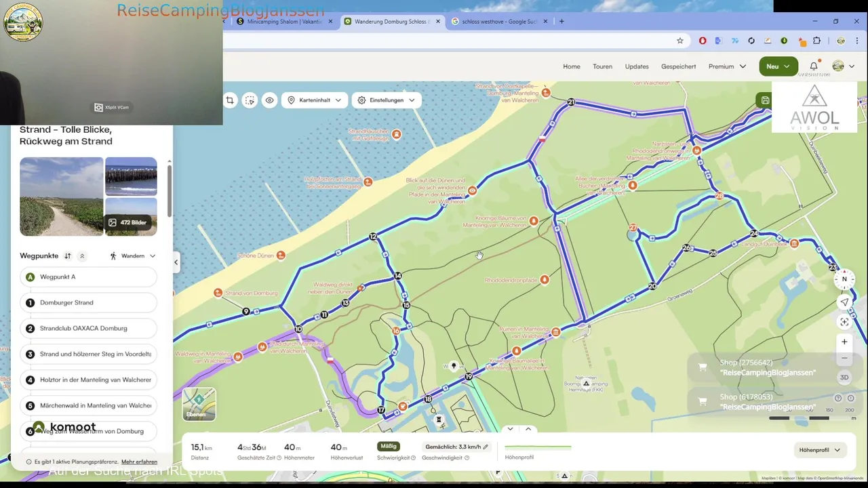Open the green Neu dropdown button
The height and width of the screenshot is (488, 868).
pyautogui.click(x=778, y=66)
